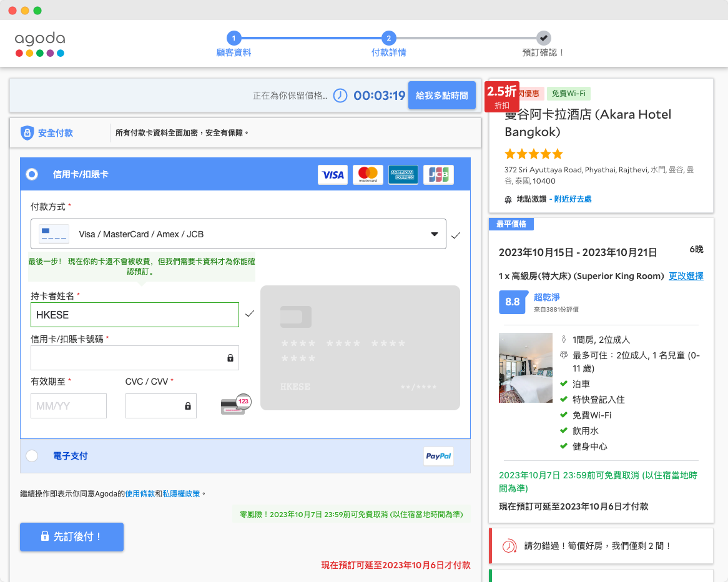Open the 使用條款 link
Image resolution: width=728 pixels, height=582 pixels.
[x=140, y=493]
